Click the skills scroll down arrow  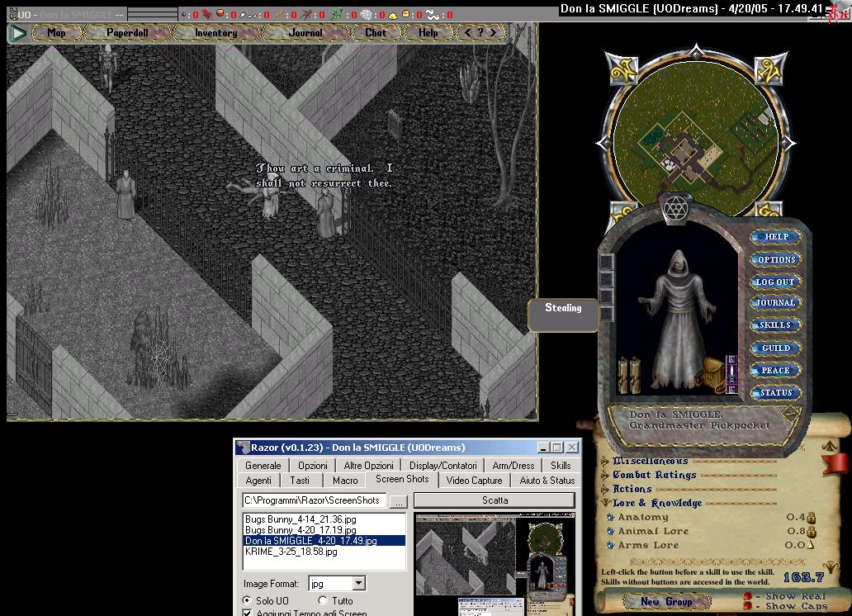(x=832, y=566)
